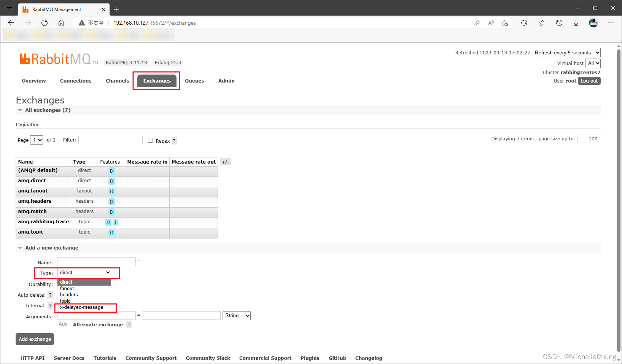Open the Page number dropdown
The image size is (622, 364).
click(37, 140)
